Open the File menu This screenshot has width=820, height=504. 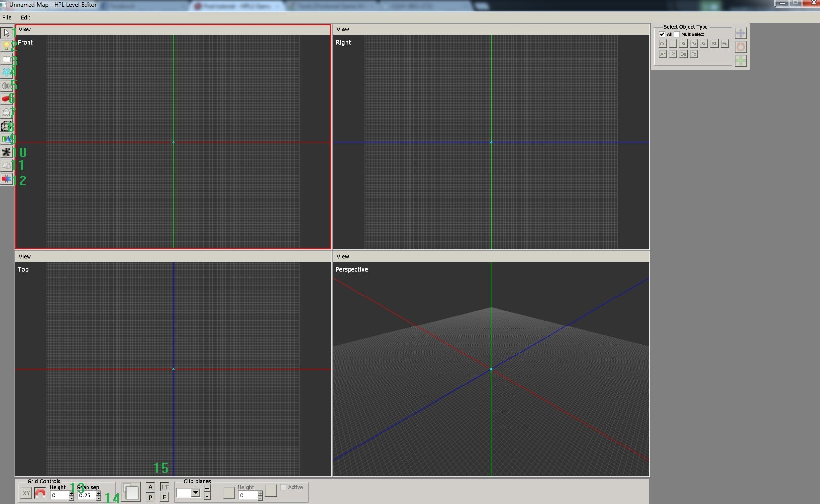point(7,17)
